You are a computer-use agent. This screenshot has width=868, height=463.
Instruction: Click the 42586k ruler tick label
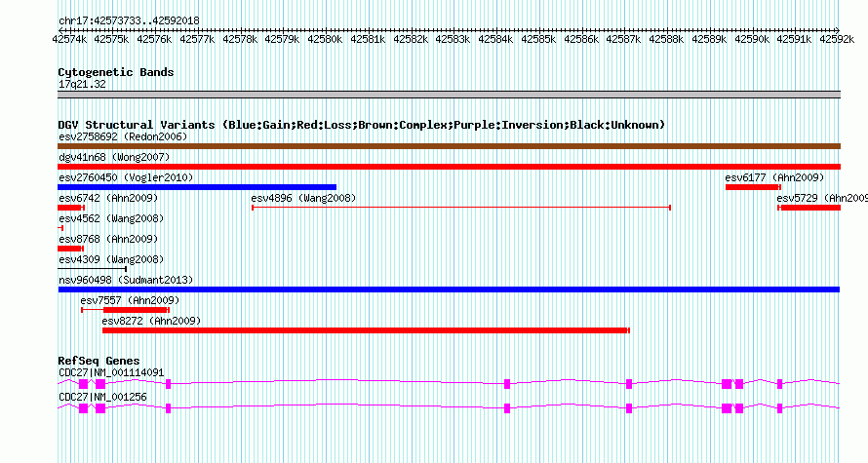click(x=581, y=39)
